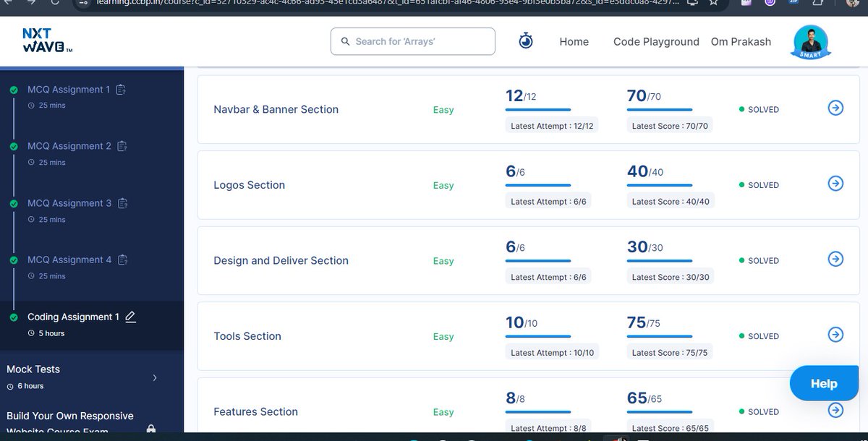Click Latest Attempt : 12/12 label

[x=552, y=126]
